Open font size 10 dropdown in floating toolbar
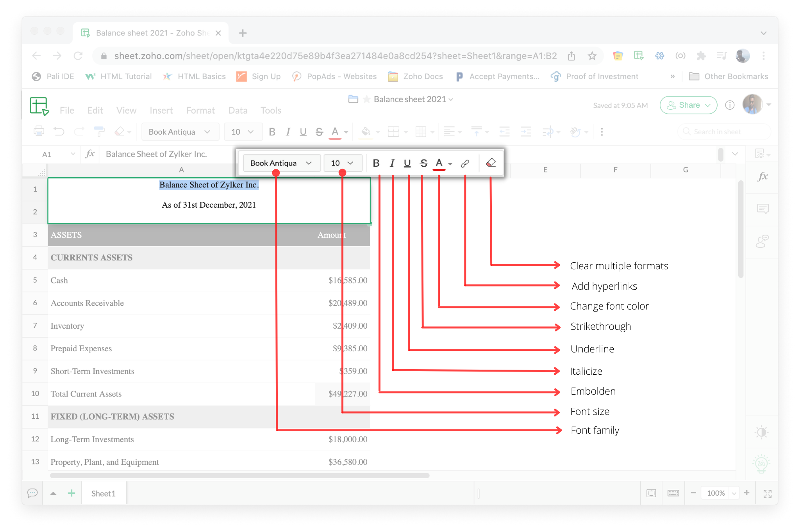The width and height of the screenshot is (800, 532). (342, 163)
